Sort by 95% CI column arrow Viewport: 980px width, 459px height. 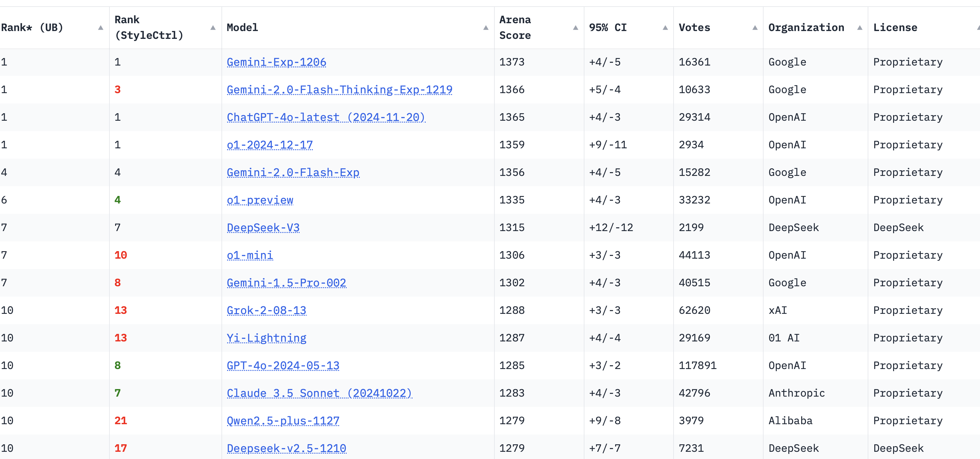pos(665,28)
